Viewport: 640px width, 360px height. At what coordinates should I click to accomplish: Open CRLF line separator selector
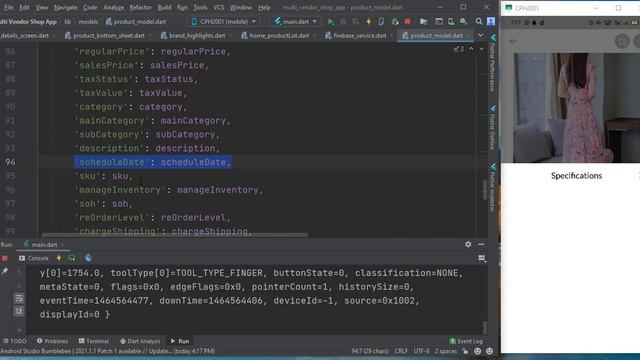coord(401,351)
